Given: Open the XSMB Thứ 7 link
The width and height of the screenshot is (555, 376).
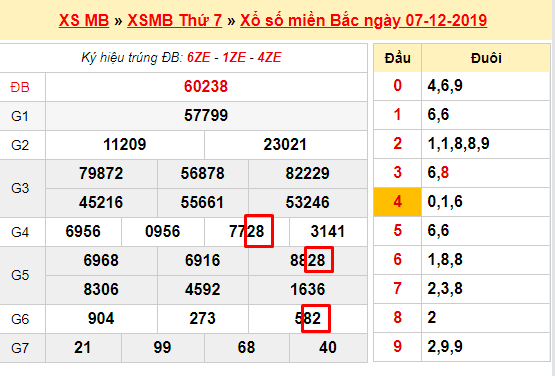Looking at the screenshot, I should [x=174, y=20].
